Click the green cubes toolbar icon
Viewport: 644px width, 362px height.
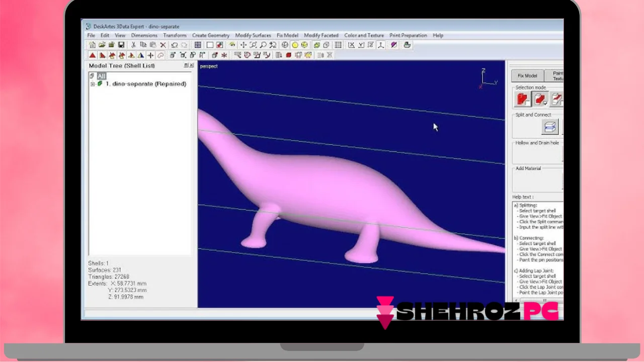click(x=317, y=45)
